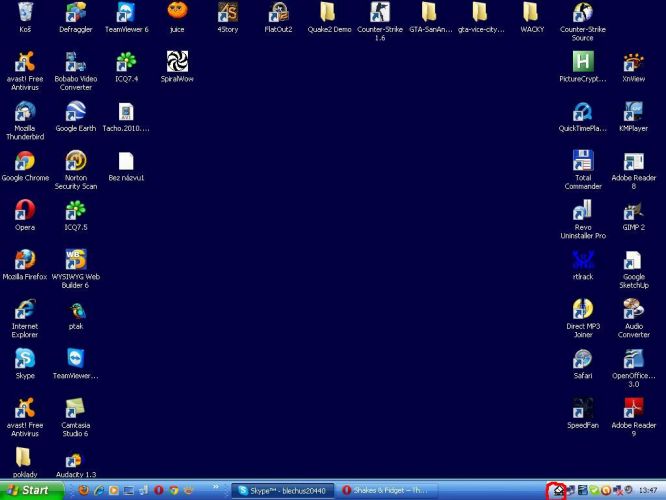Viewport: 666px width, 500px height.
Task: Launch the Norton Security Scan shortcut
Action: 76,170
